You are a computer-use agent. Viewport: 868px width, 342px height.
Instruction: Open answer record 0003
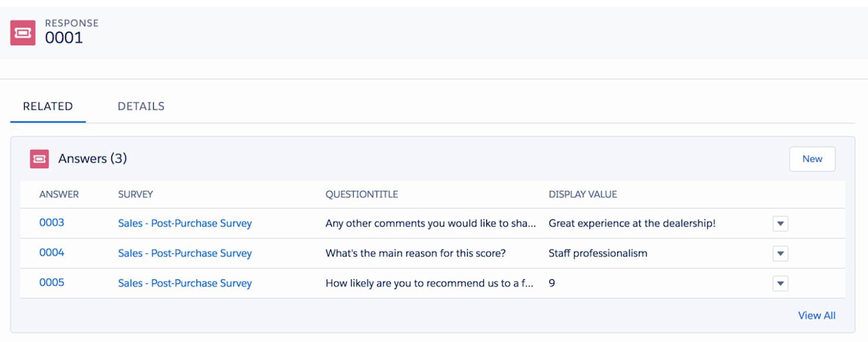tap(52, 223)
